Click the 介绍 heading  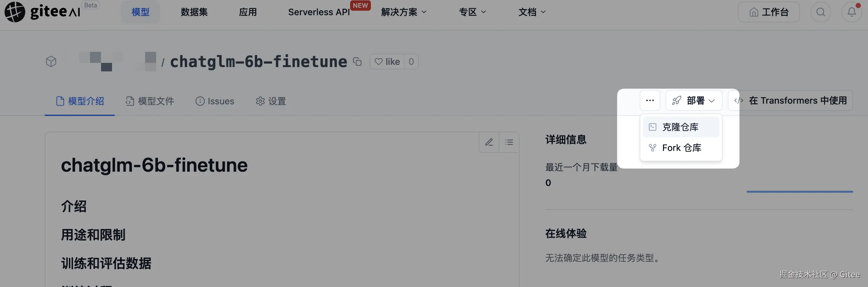pyautogui.click(x=74, y=206)
